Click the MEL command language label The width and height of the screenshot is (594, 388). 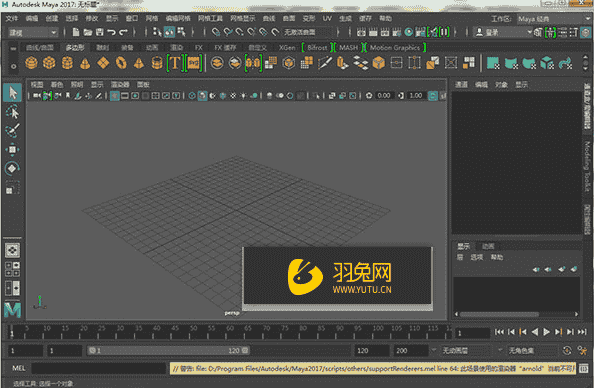coord(19,368)
